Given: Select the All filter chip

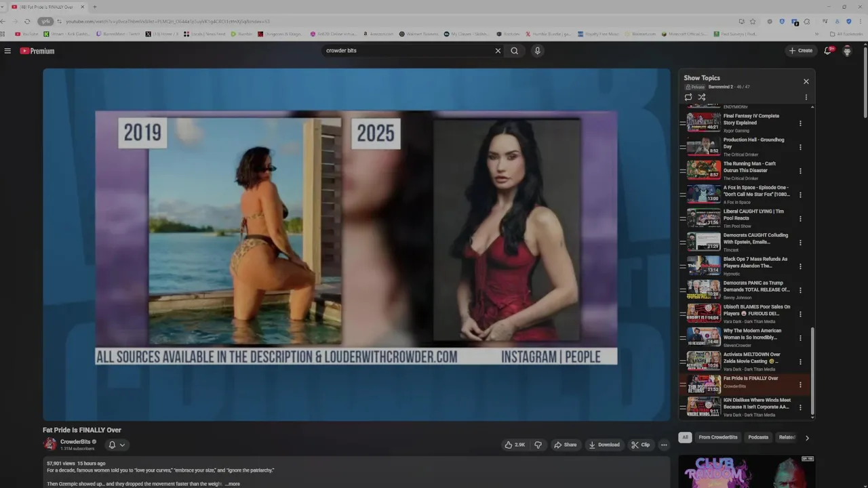Looking at the screenshot, I should click(685, 437).
